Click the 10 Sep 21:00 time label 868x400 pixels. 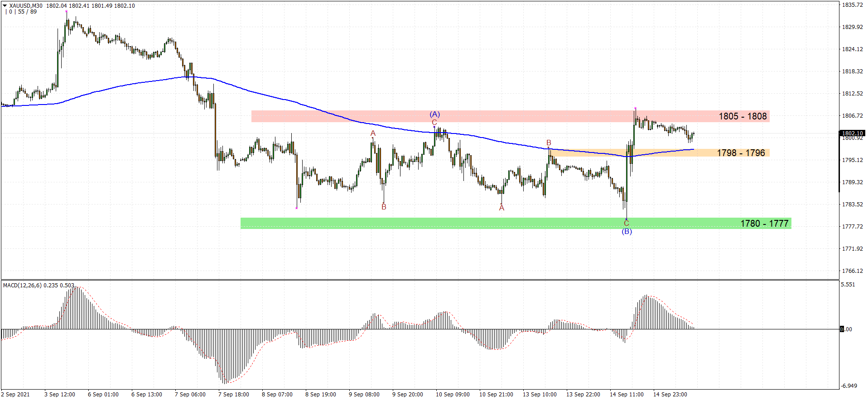click(x=496, y=395)
